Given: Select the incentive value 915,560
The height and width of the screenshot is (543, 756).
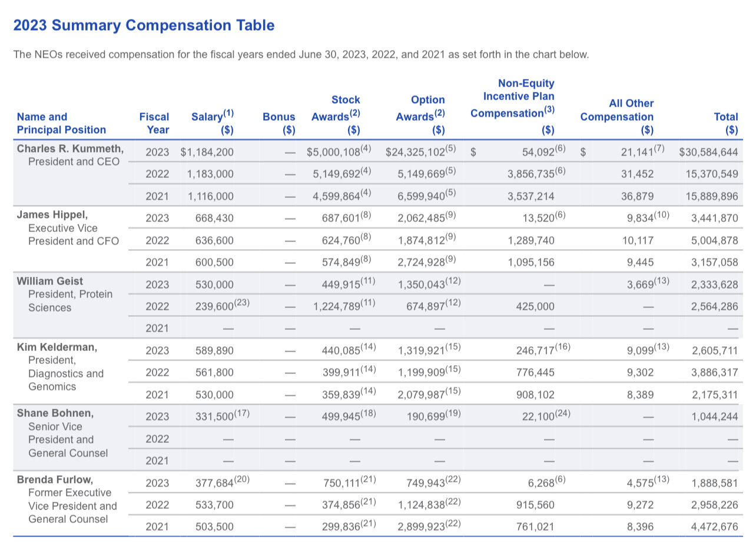Looking at the screenshot, I should pyautogui.click(x=535, y=505).
